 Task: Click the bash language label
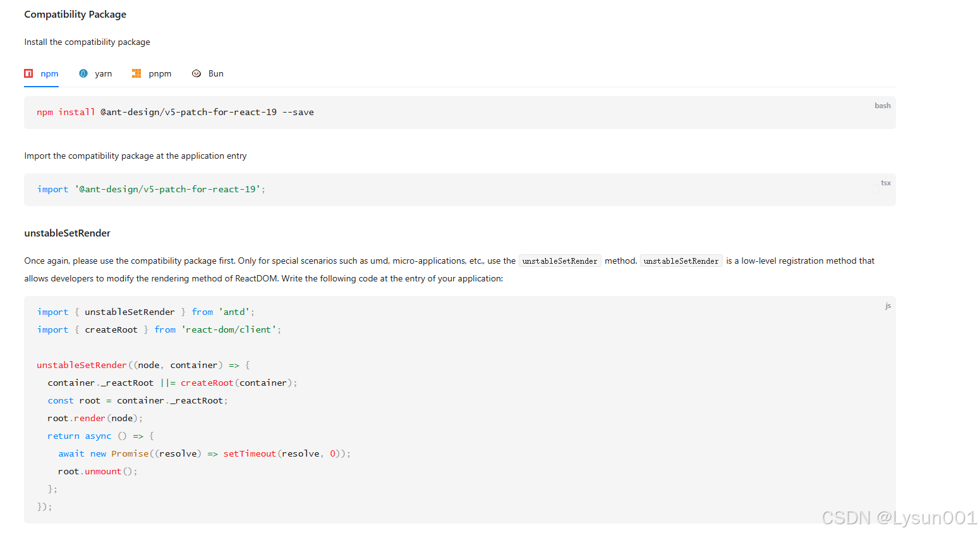pos(882,105)
